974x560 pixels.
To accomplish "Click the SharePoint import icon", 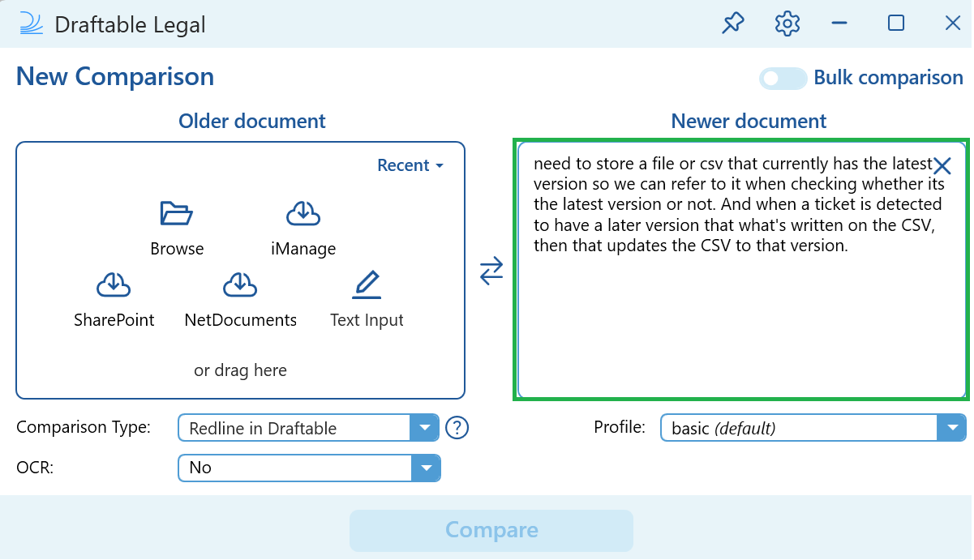I will [x=114, y=284].
